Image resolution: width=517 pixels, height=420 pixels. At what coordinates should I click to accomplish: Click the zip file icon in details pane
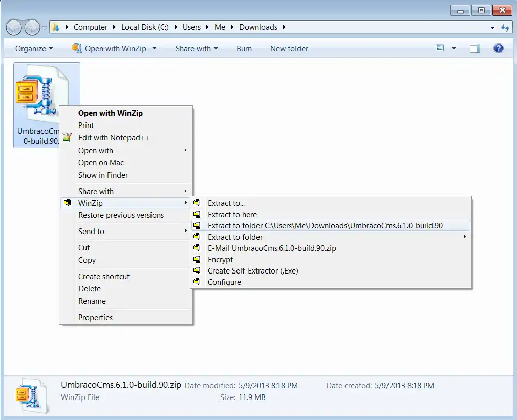(32, 396)
